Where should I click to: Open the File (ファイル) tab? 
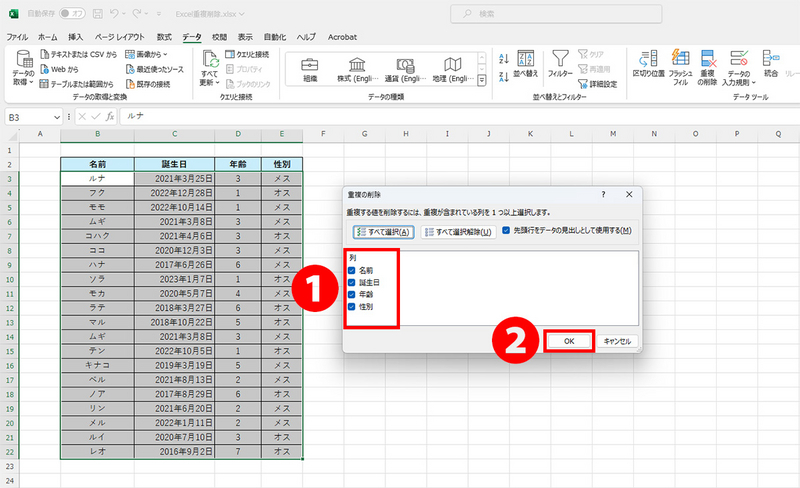click(x=17, y=37)
